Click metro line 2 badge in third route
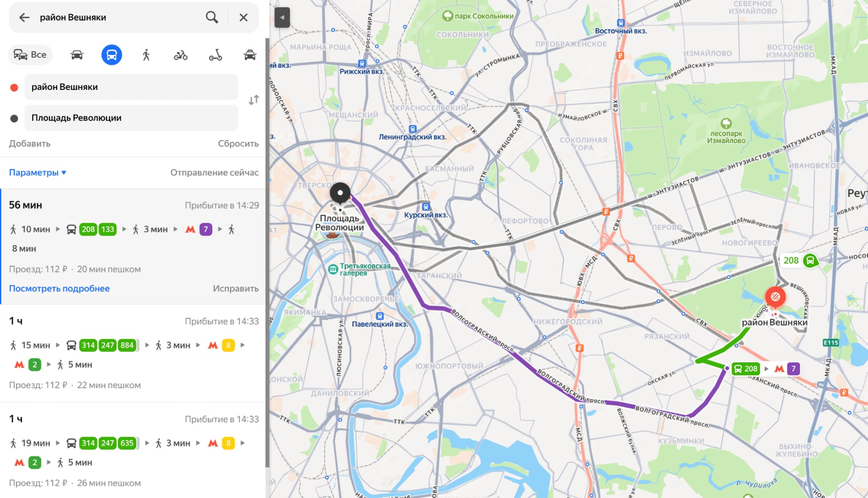The width and height of the screenshot is (868, 498). click(x=34, y=463)
